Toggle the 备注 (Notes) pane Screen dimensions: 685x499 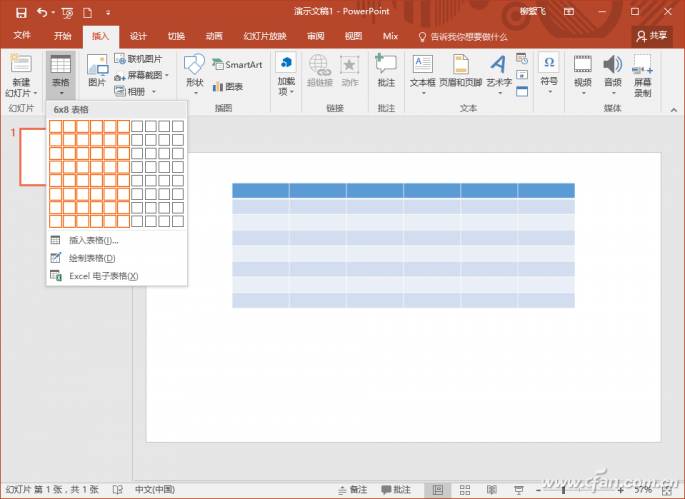point(353,489)
